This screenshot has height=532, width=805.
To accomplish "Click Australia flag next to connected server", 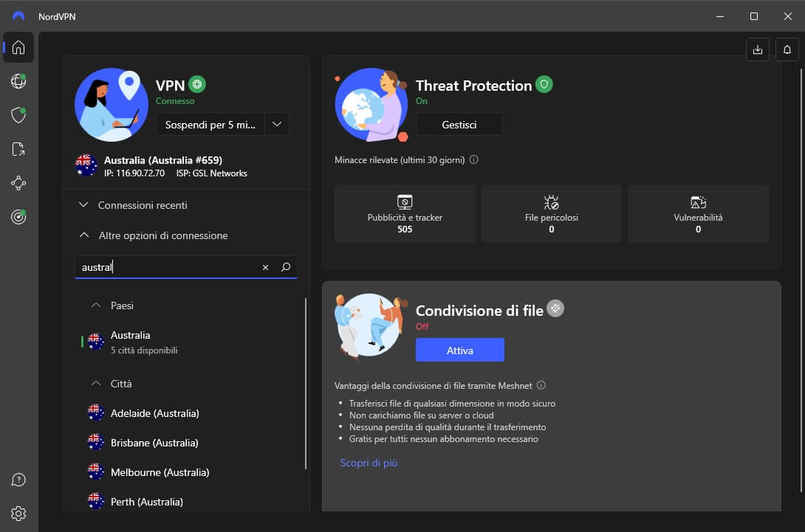I will [x=86, y=165].
